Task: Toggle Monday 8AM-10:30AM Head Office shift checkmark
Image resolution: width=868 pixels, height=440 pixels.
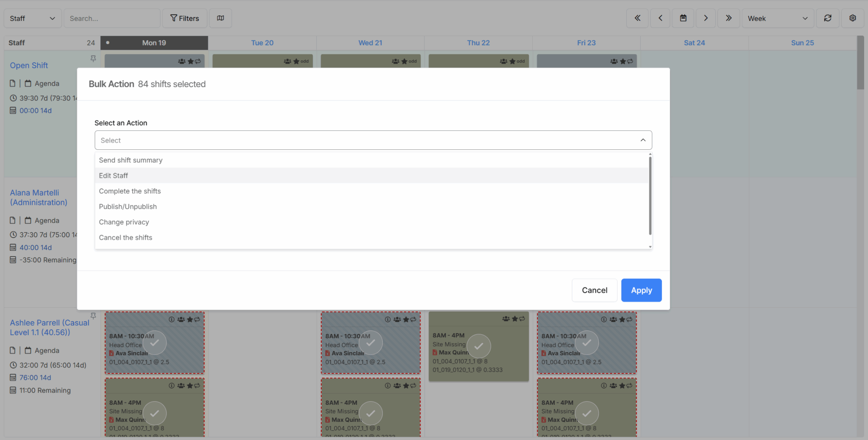Action: coord(155,343)
